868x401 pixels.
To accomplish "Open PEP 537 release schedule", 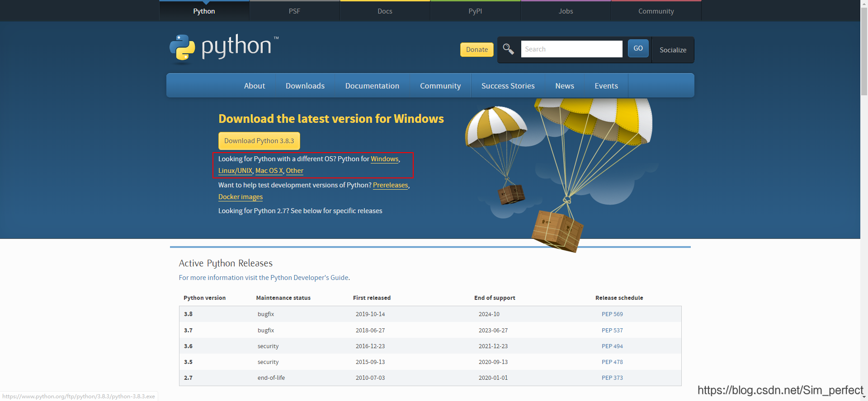I will pyautogui.click(x=612, y=331).
